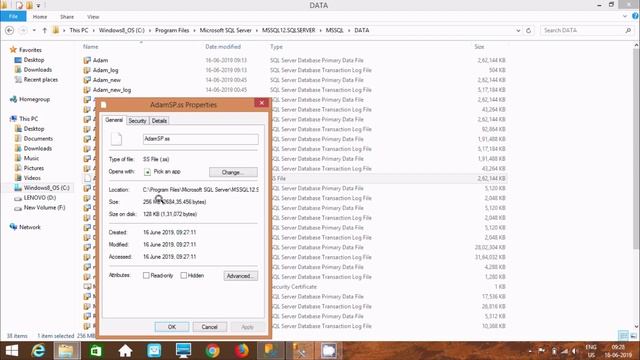Open Music folder under This PC
640x360 pixels.
pos(27,158)
